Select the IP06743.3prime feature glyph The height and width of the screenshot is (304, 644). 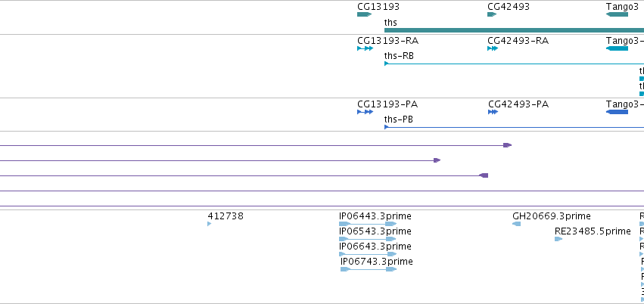click(369, 269)
